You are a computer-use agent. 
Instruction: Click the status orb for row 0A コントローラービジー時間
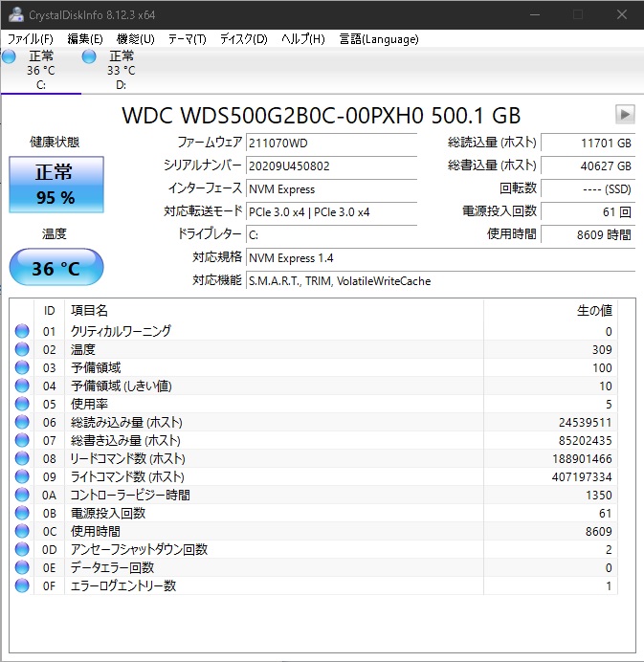point(22,495)
